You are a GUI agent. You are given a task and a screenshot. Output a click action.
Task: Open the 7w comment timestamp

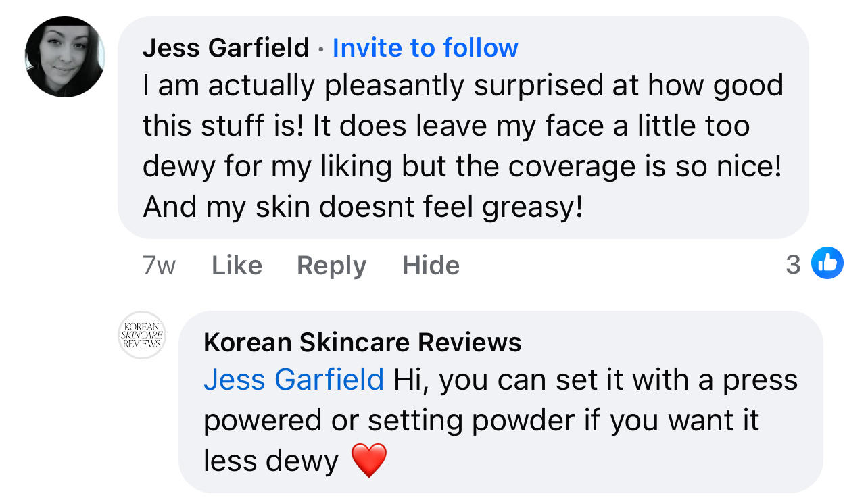click(159, 266)
